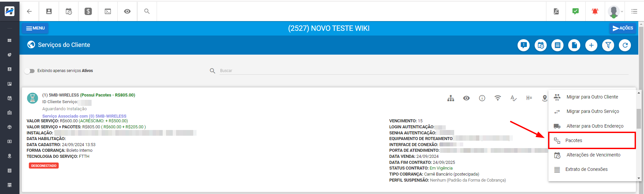This screenshot has height=194, width=644.
Task: Click the main page vertical scrollbar
Action: (641, 107)
